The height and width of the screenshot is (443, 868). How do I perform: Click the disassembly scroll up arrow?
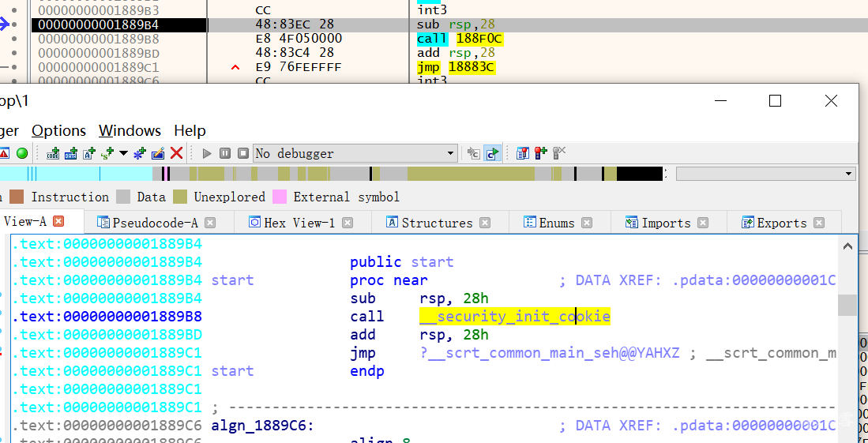click(847, 246)
